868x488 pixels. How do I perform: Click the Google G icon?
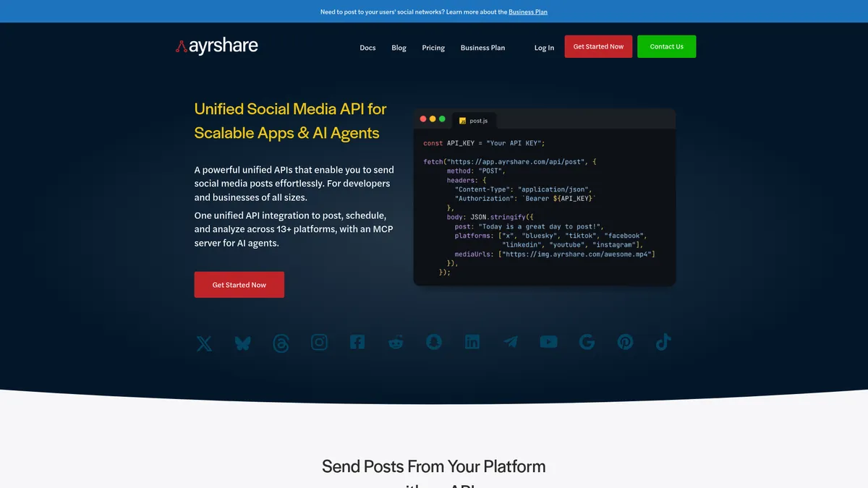click(x=587, y=343)
